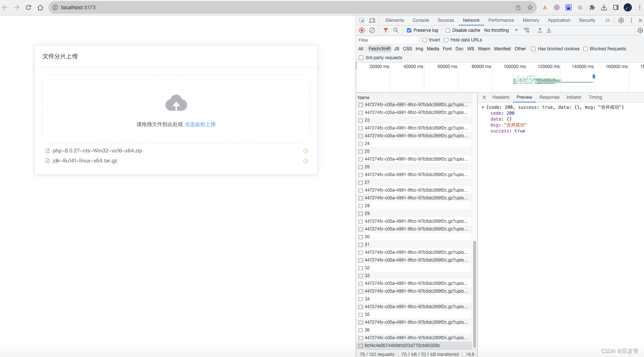Image resolution: width=644 pixels, height=357 pixels.
Task: Click the 点击此处上传 upload link
Action: pos(200,124)
